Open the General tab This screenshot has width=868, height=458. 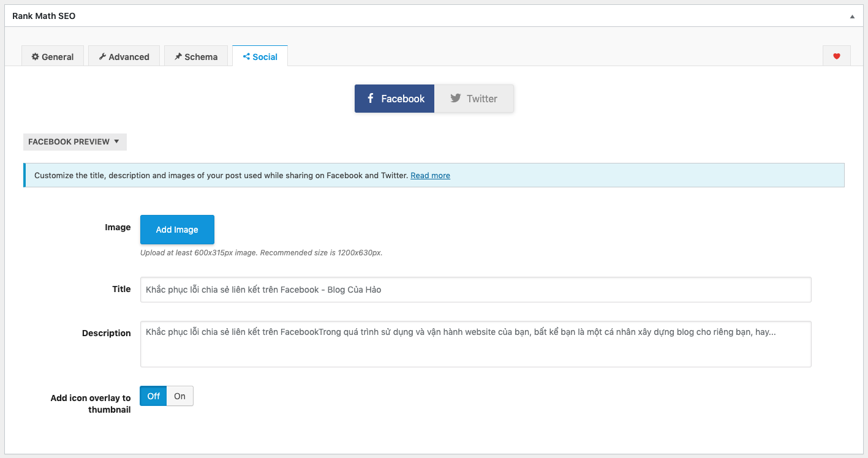pyautogui.click(x=53, y=56)
